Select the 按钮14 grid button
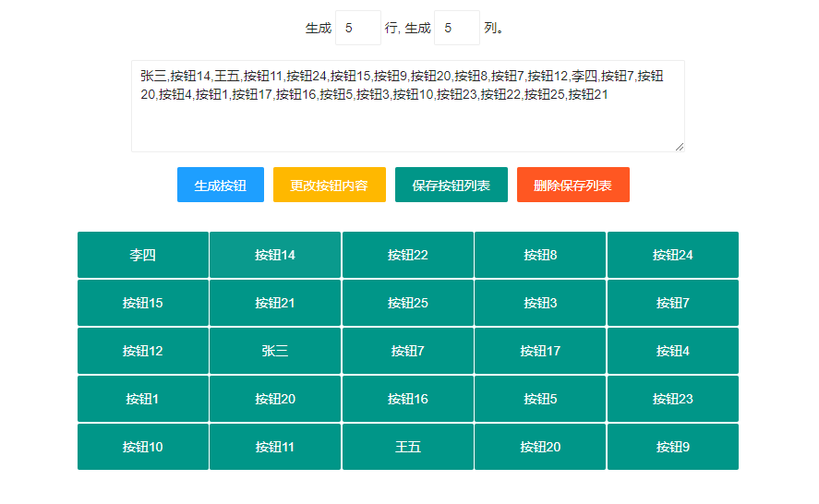The height and width of the screenshot is (504, 819). point(275,255)
